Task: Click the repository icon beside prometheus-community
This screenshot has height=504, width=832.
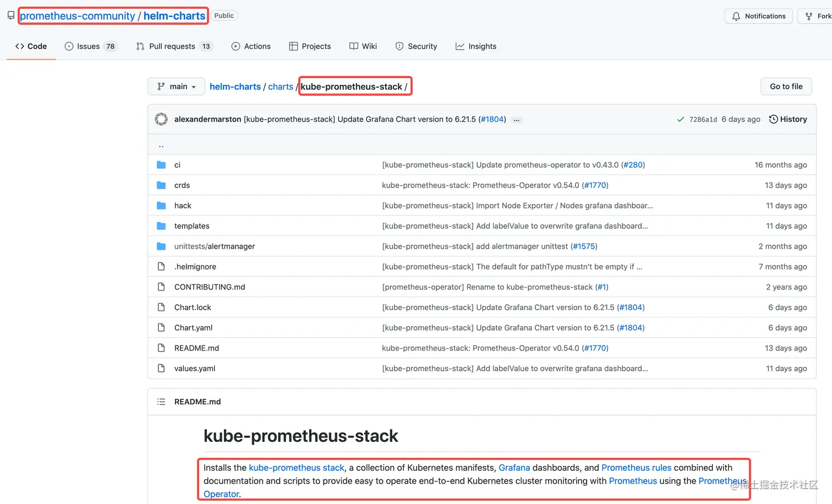Action: coord(11,16)
